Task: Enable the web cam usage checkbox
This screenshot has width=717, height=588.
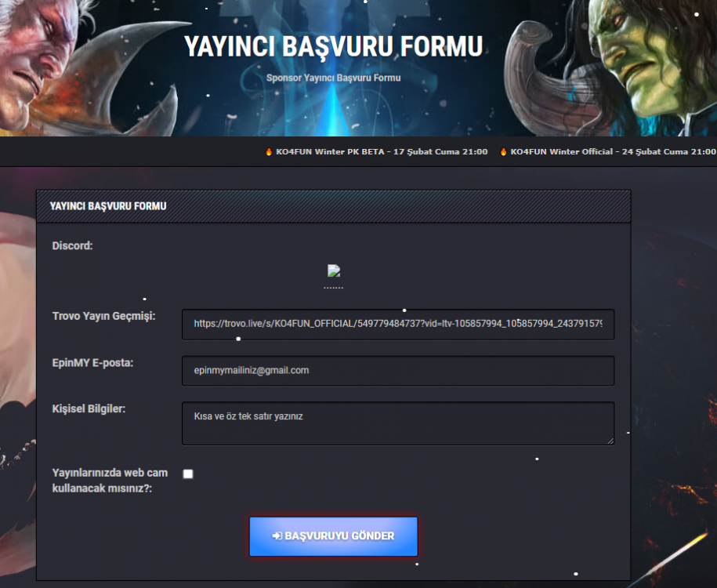Action: point(188,474)
